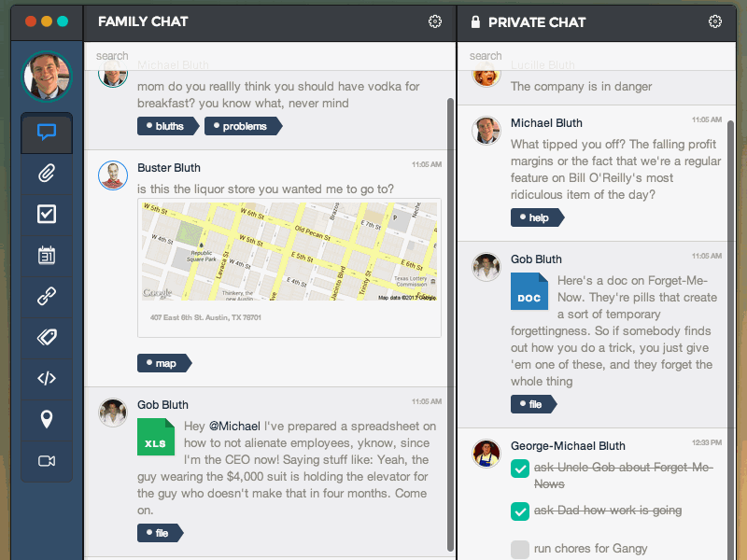Click the 'Buster Bluth' sender name
The image size is (747, 560).
pyautogui.click(x=169, y=168)
